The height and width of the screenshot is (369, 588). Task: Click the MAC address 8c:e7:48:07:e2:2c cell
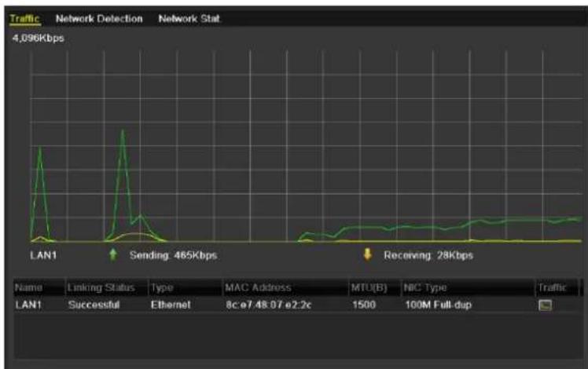(269, 305)
